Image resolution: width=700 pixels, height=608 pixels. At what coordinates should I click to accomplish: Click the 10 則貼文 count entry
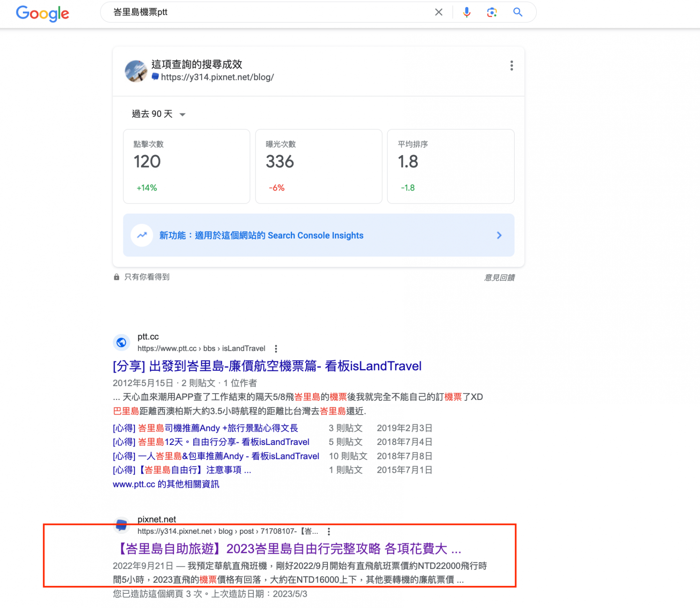pos(348,456)
